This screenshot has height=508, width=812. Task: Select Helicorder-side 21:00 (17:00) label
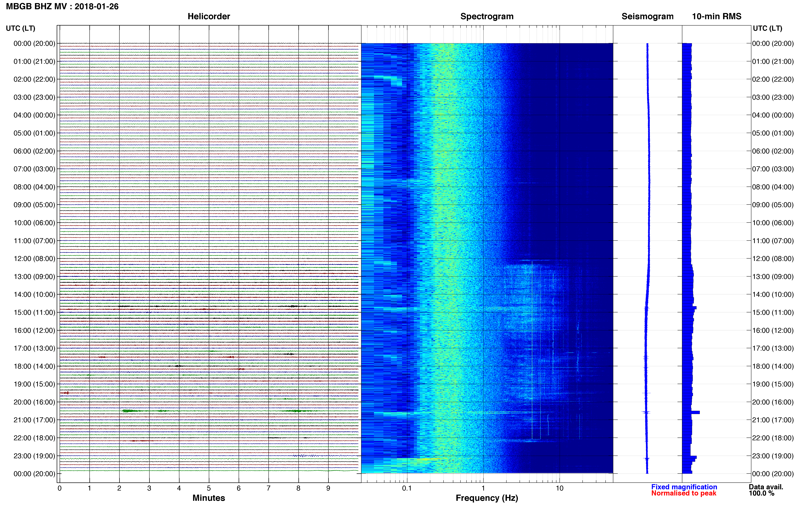coord(34,420)
